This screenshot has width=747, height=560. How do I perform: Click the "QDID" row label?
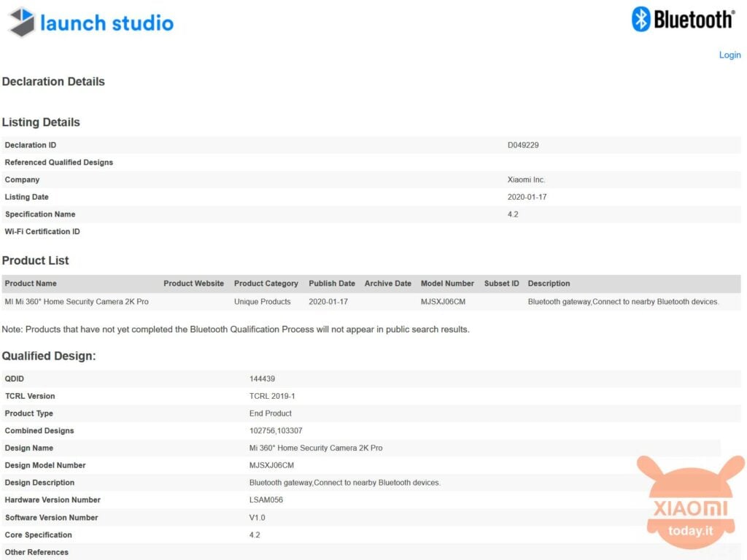point(15,379)
